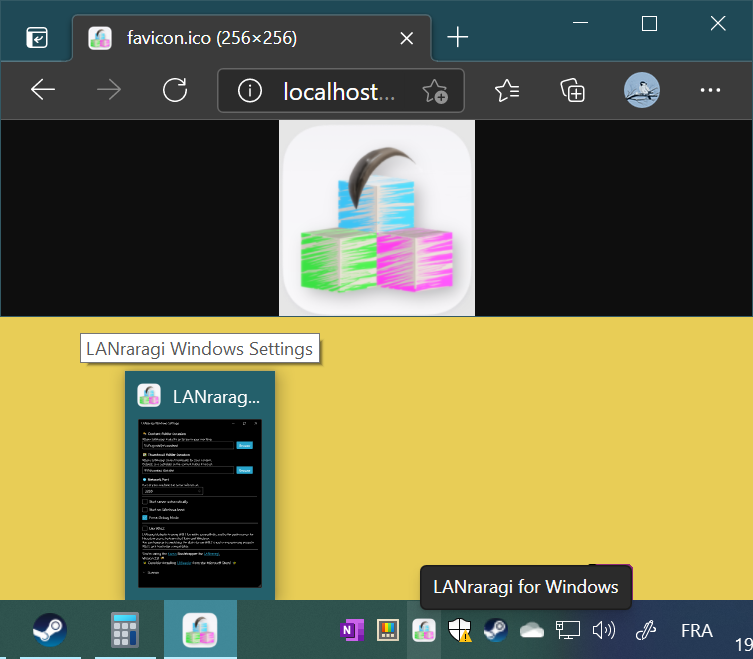Minimize the browser window
Image resolution: width=753 pixels, height=659 pixels.
coord(581,23)
